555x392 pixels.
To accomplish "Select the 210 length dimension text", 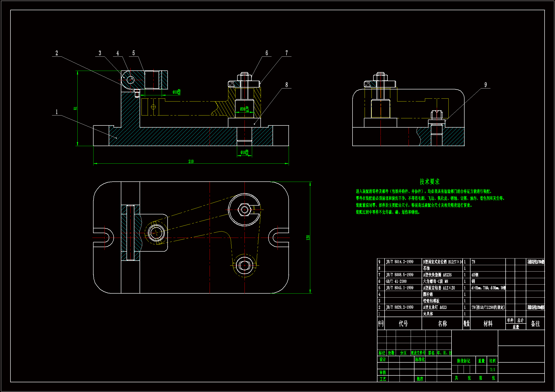I will 191,161.
